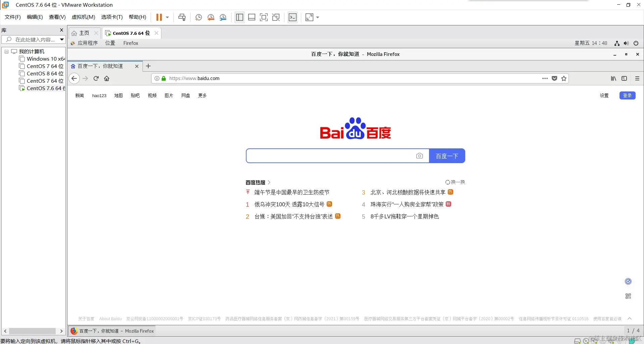644x344 pixels.
Task: Open the hao123 link
Action: 99,95
